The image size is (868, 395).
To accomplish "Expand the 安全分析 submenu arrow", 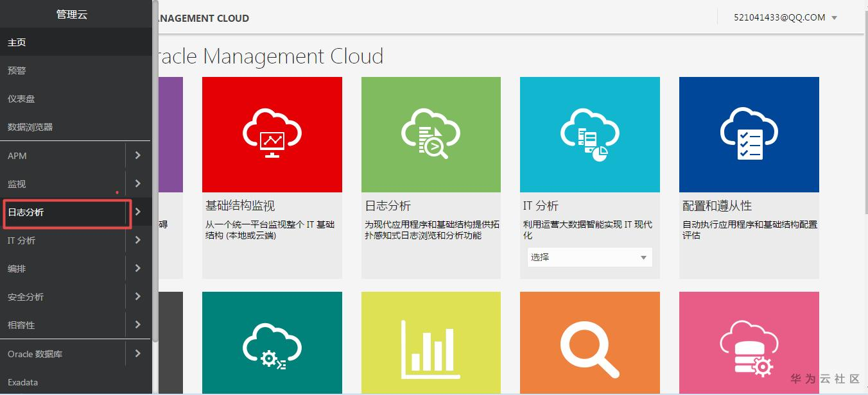I will coord(138,296).
